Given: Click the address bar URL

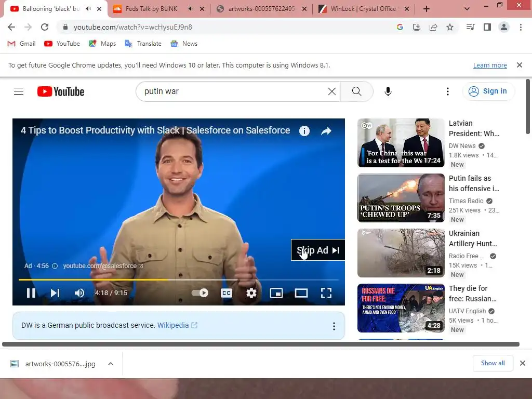Looking at the screenshot, I should click(x=132, y=27).
